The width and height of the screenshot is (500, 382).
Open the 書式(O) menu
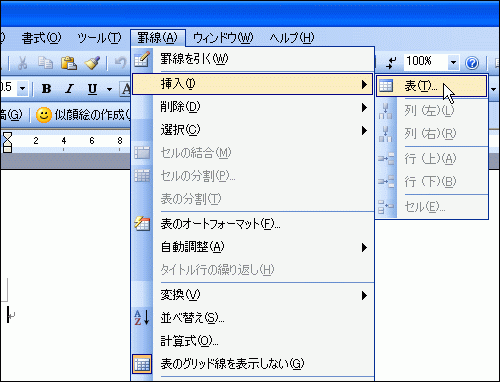(41, 38)
